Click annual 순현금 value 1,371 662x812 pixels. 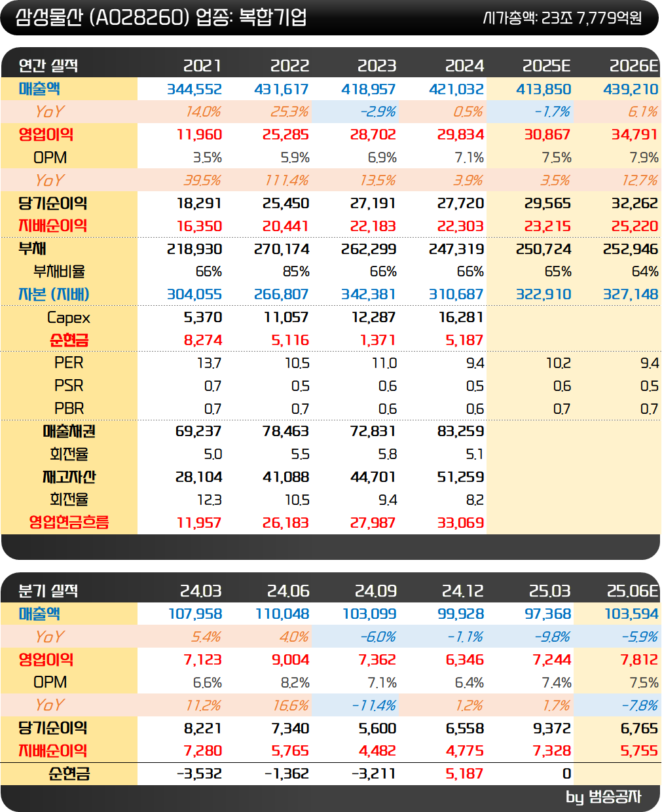click(x=378, y=341)
